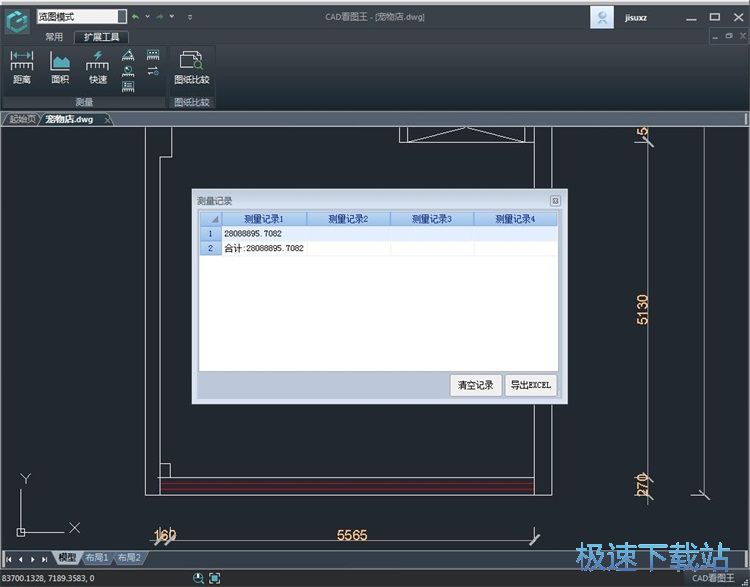Click the coordinates readout 83700.1328, 7189.3583, 0

(48, 578)
